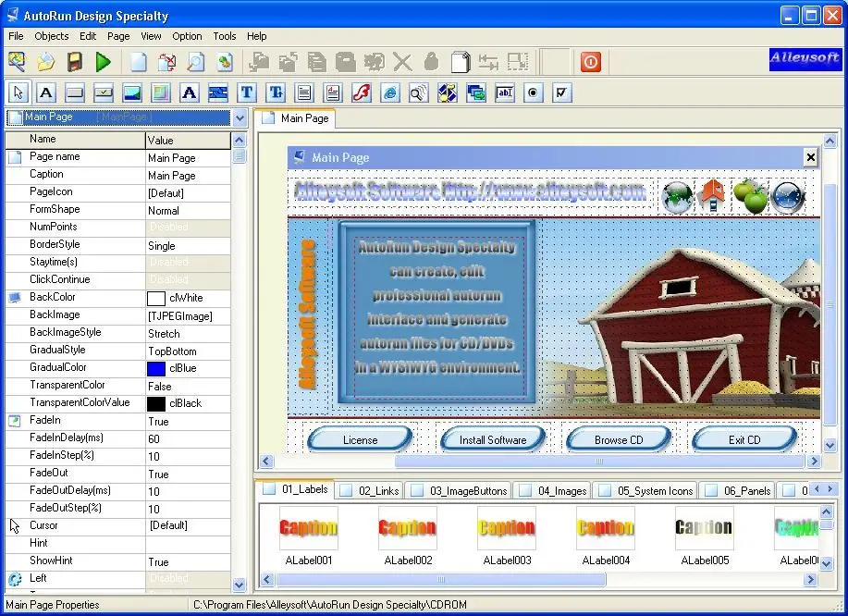This screenshot has width=848, height=616.
Task: Click the blue GradualColor swatch
Action: point(155,368)
